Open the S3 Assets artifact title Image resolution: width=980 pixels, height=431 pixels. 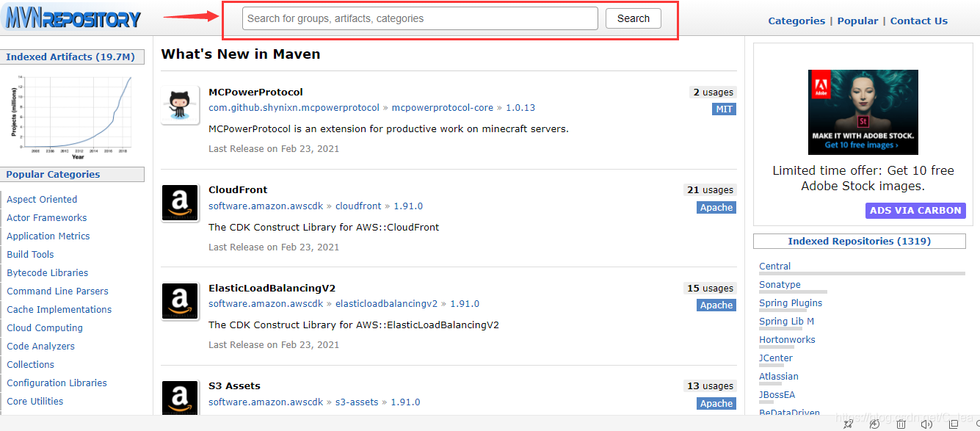(x=234, y=385)
